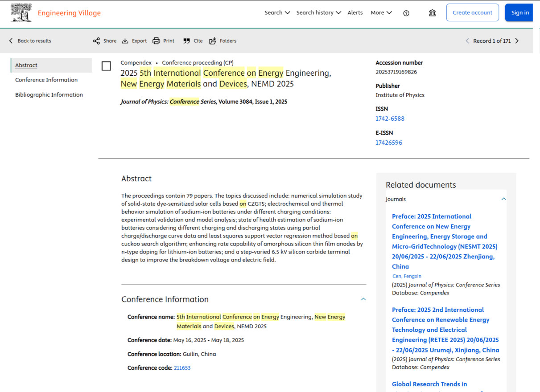The height and width of the screenshot is (392, 540).
Task: Click the Engineering Village tree logo
Action: [21, 13]
